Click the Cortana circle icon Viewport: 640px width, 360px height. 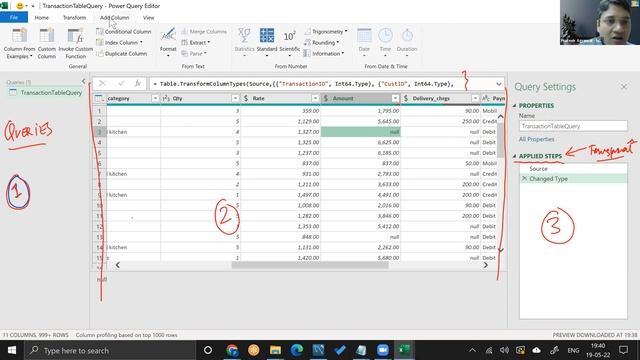[x=208, y=350]
